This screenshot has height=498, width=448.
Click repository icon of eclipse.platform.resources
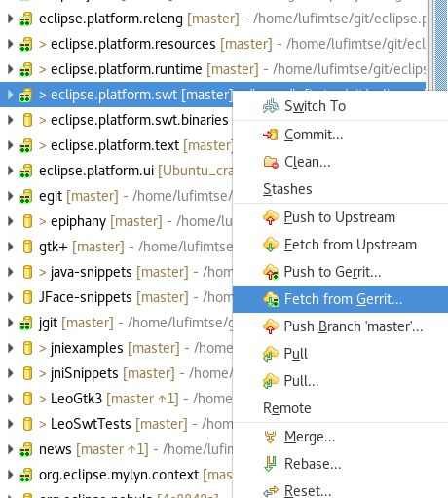[26, 44]
